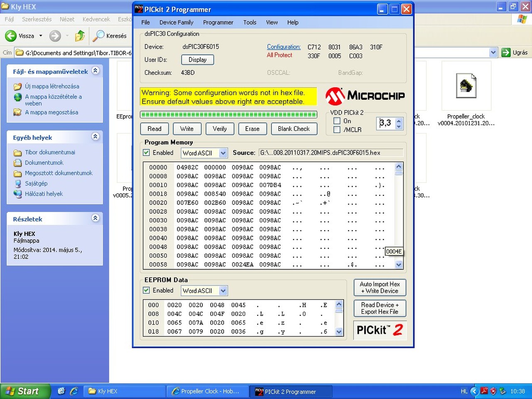
Task: Open the PICkit Tools menu
Action: (250, 22)
